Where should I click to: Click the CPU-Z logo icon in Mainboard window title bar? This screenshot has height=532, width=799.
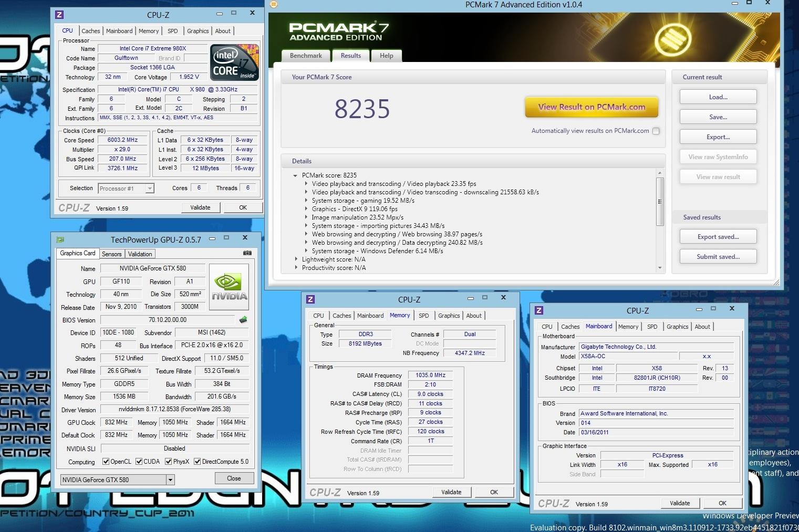point(539,310)
